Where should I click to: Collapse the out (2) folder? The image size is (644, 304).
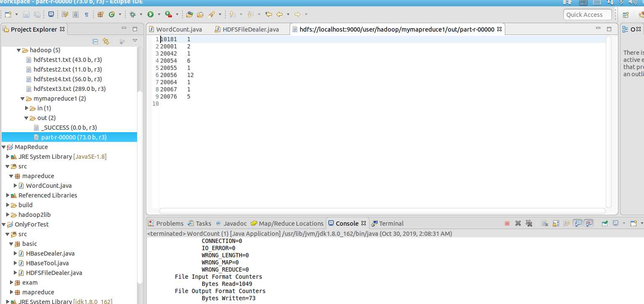[26, 118]
